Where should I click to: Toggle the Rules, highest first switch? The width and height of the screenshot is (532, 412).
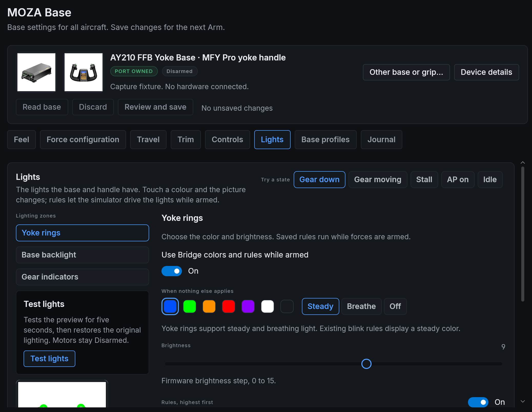[x=478, y=402]
